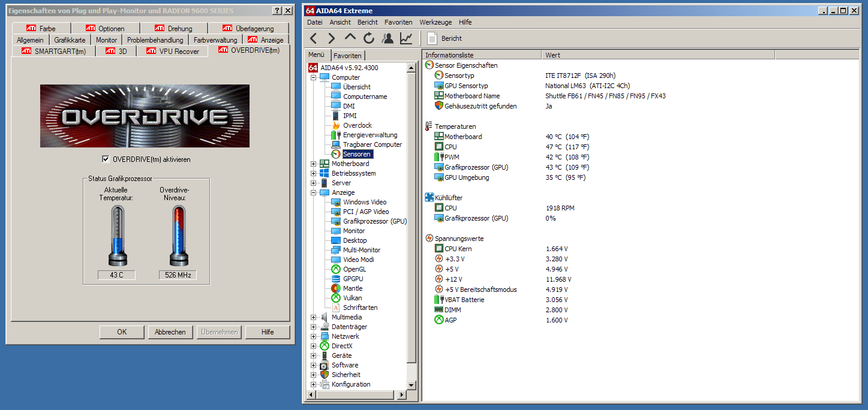Viewport: 868px width, 410px height.
Task: Open the Schriftarten fonts entry
Action: [x=360, y=307]
